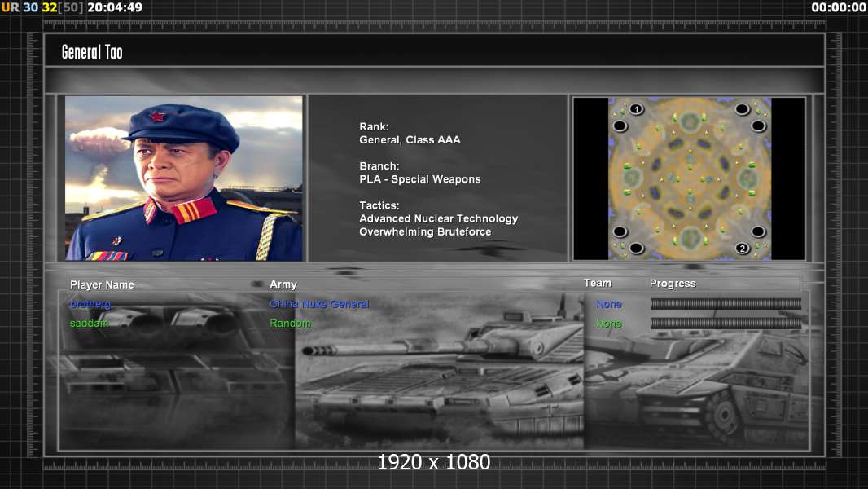Screen dimensions: 868x489
Task: Click start position marker 1 on map
Action: pyautogui.click(x=637, y=109)
